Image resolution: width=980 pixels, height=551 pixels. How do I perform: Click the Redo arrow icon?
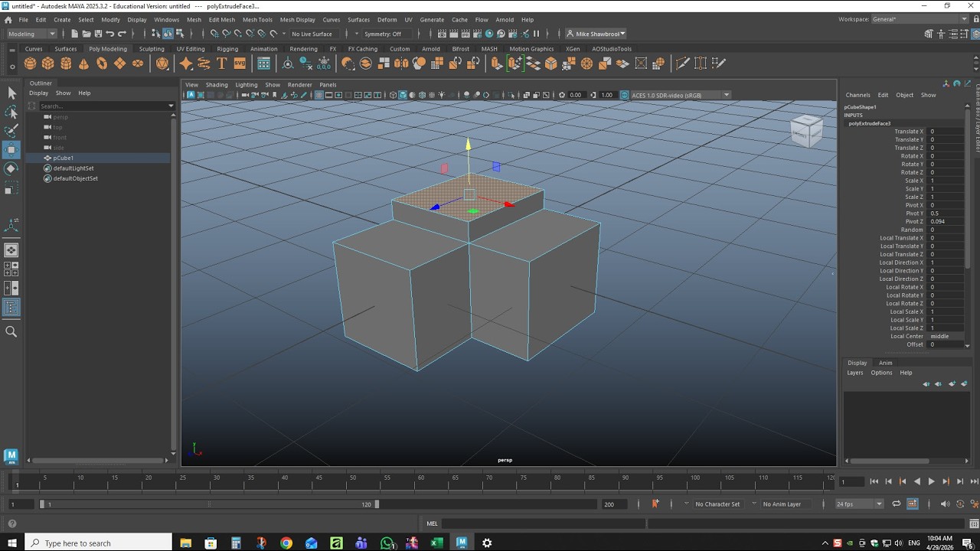pyautogui.click(x=122, y=34)
